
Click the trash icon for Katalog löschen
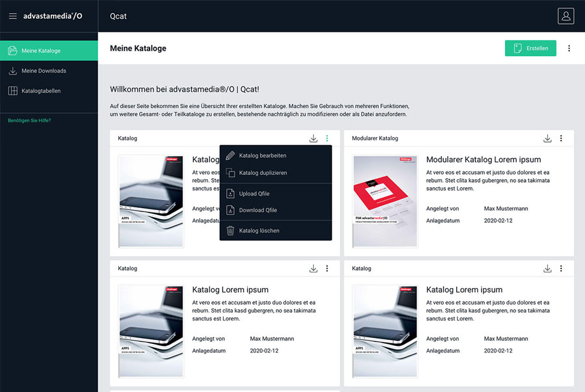(x=231, y=231)
